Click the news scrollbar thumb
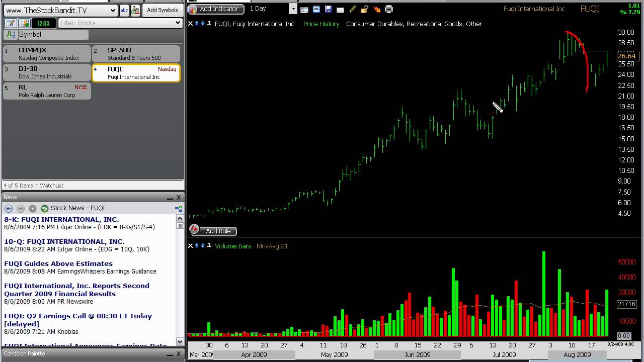The width and height of the screenshot is (644, 362). (180, 226)
